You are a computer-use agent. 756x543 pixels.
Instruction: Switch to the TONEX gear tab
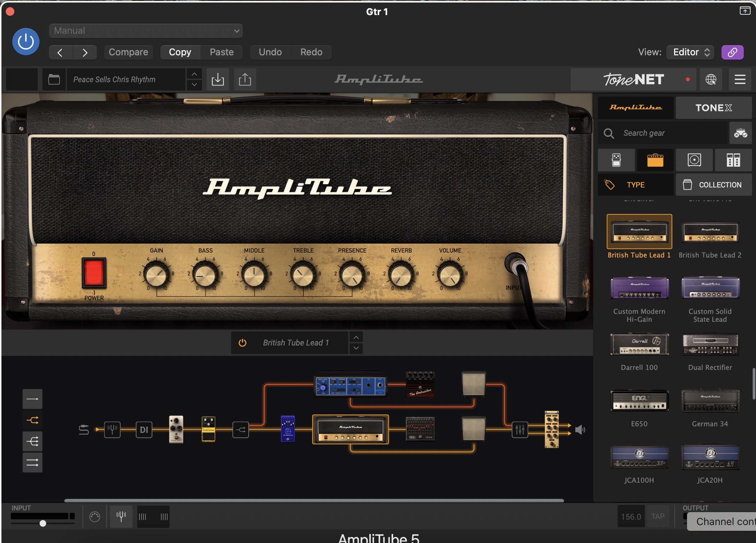tap(714, 108)
